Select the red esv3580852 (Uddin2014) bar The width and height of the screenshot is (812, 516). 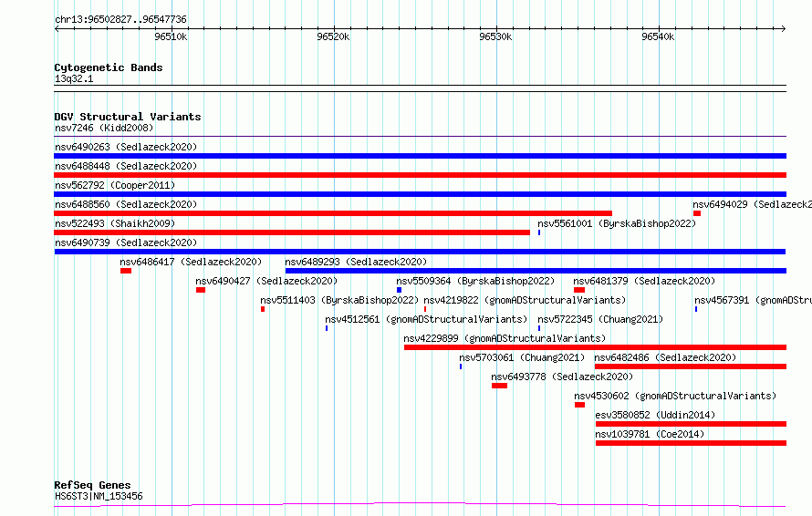point(692,424)
